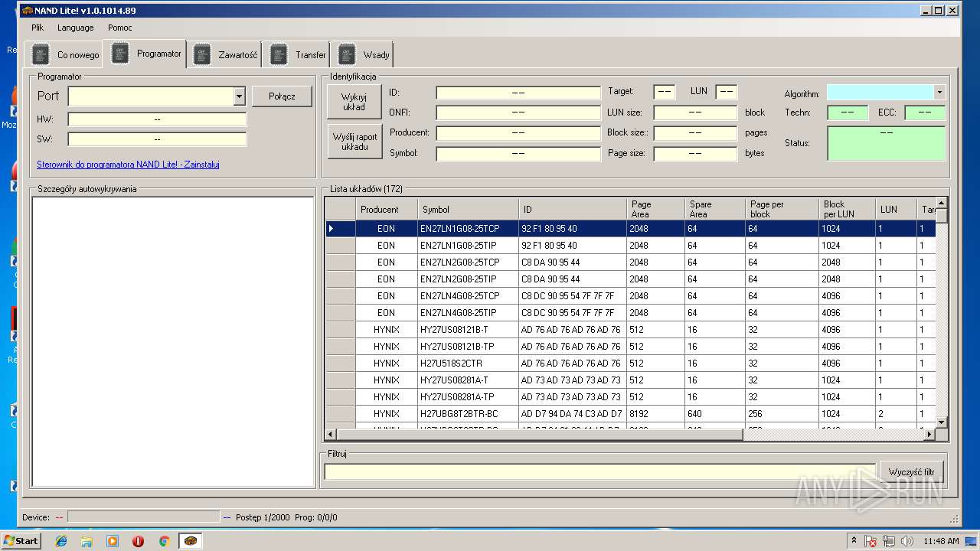Click the network tray icon
This screenshot has height=551, width=980.
[x=889, y=541]
